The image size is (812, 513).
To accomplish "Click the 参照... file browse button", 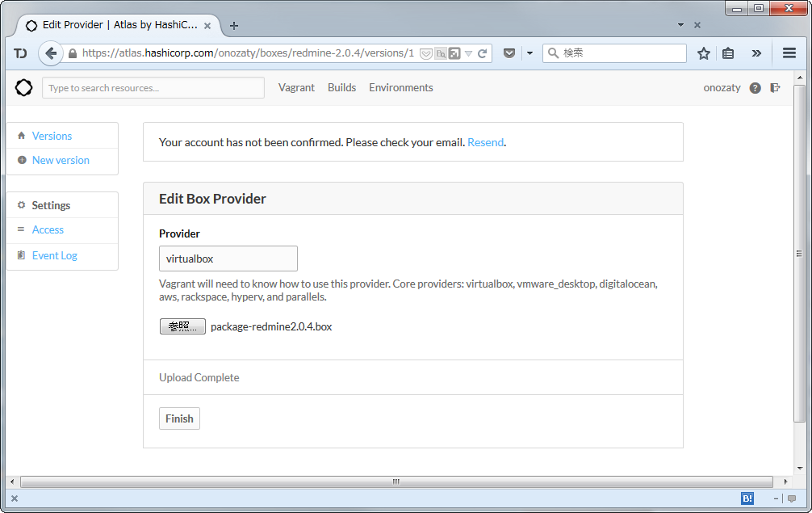I will (x=182, y=326).
